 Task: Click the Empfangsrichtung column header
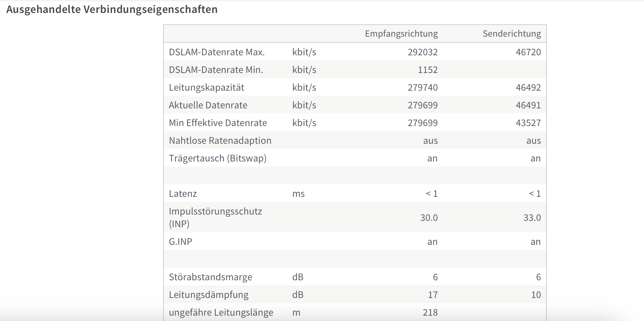click(x=401, y=33)
